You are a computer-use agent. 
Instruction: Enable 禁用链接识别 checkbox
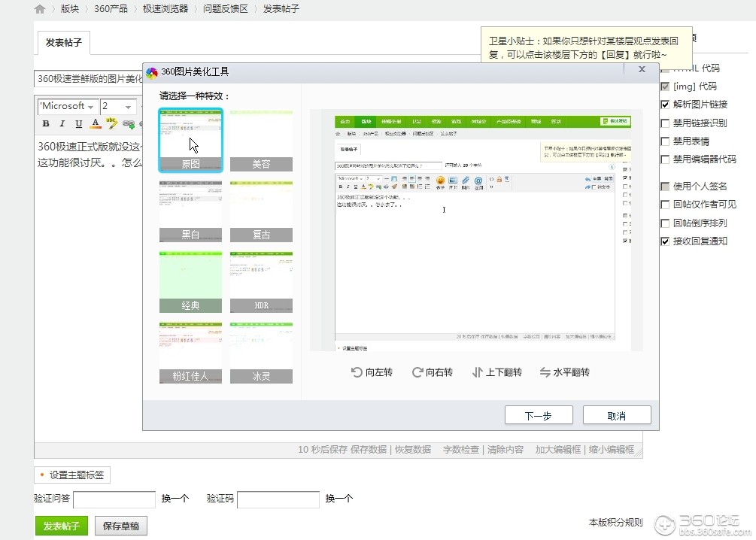[x=665, y=123]
